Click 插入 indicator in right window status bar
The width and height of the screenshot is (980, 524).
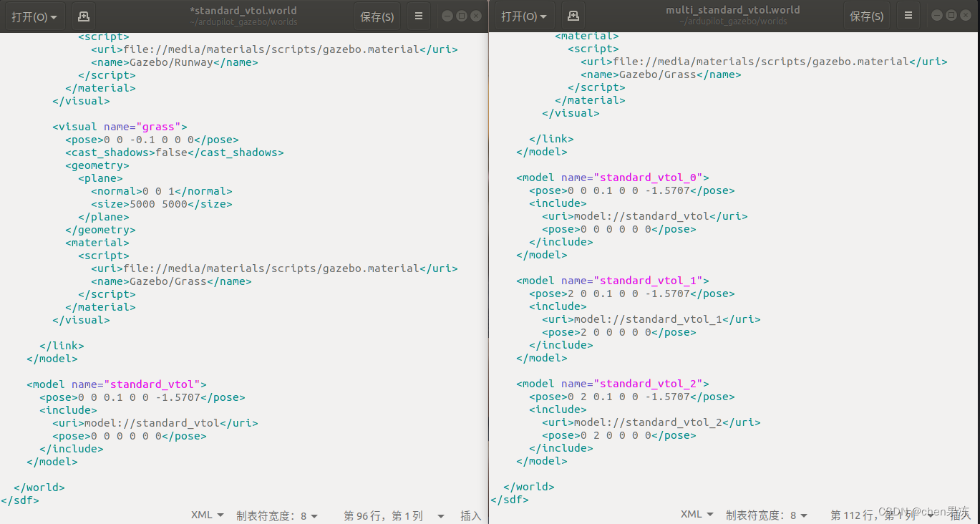(x=960, y=515)
